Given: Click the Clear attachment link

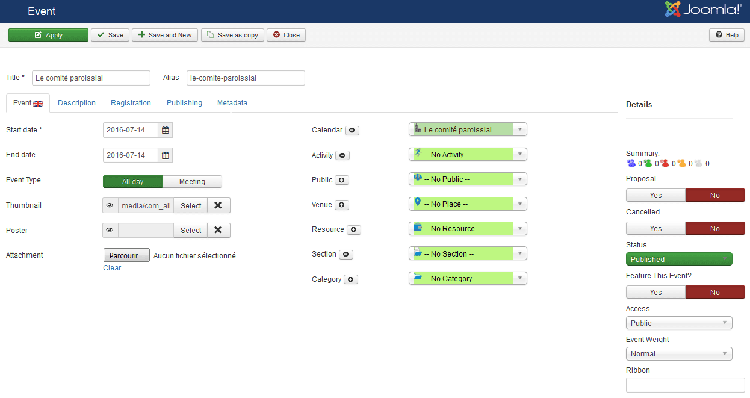Looking at the screenshot, I should 112,268.
